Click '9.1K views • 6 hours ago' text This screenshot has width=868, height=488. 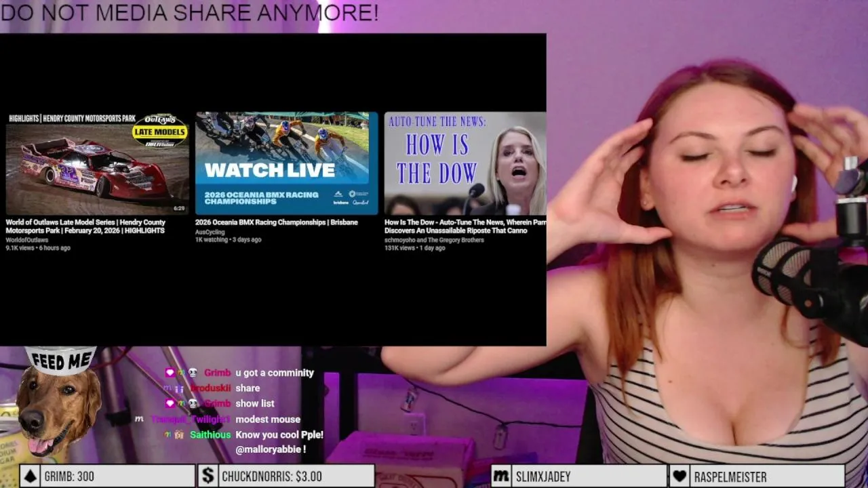click(38, 248)
